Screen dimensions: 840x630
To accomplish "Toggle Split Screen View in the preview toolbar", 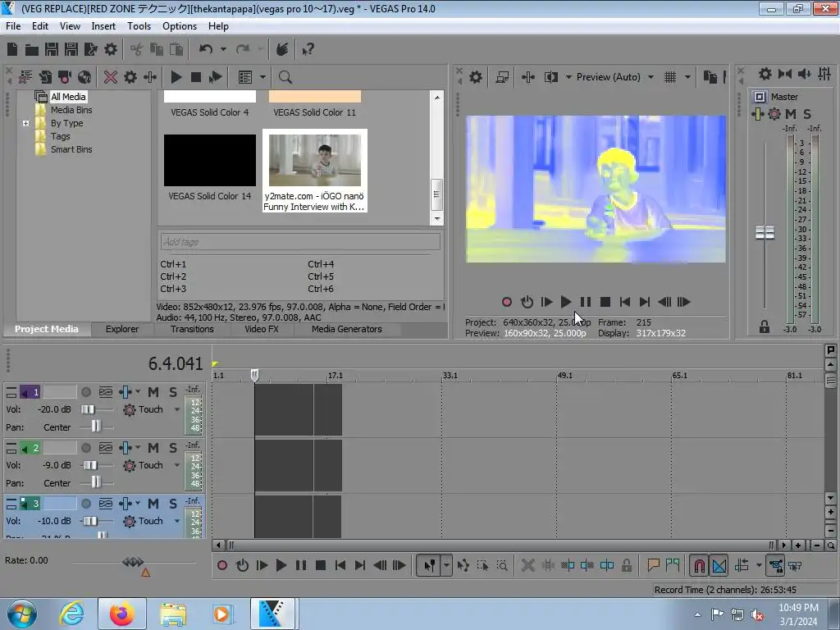I will pyautogui.click(x=550, y=77).
